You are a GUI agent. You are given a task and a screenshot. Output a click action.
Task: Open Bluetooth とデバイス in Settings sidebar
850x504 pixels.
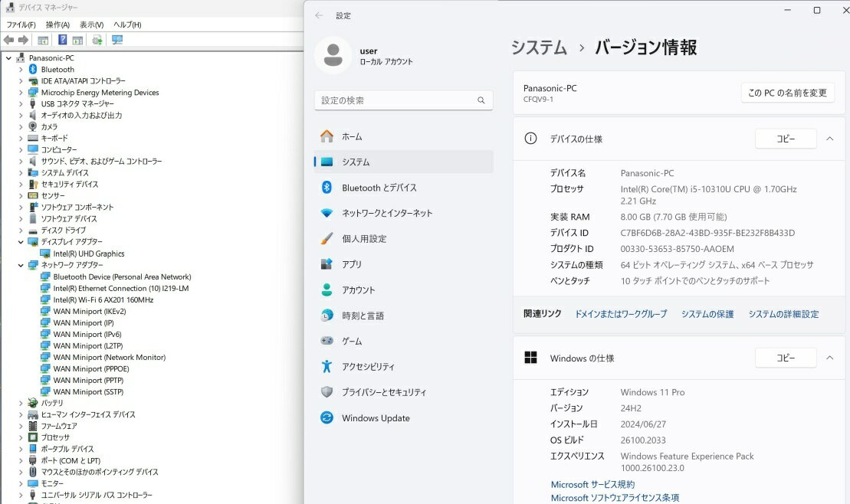click(x=379, y=188)
